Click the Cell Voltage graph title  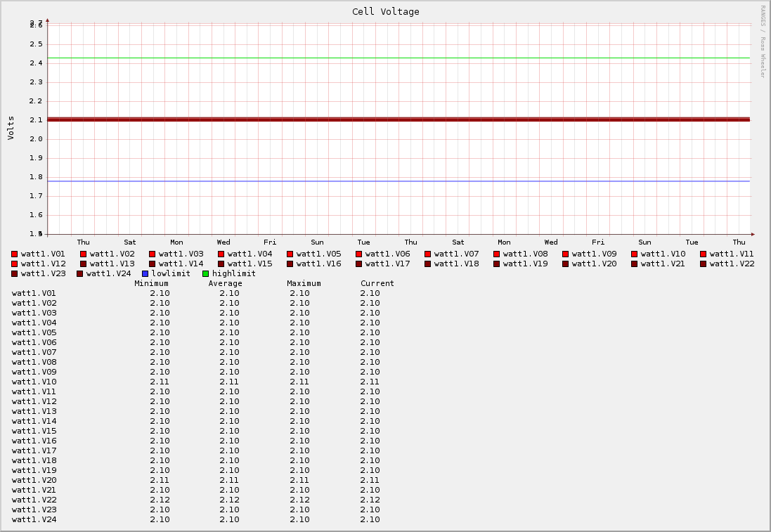pyautogui.click(x=385, y=11)
